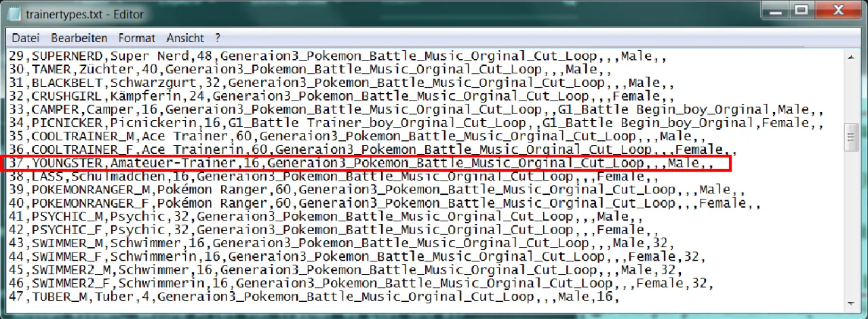Click line 42 PSYCHIC_F text

(335, 230)
